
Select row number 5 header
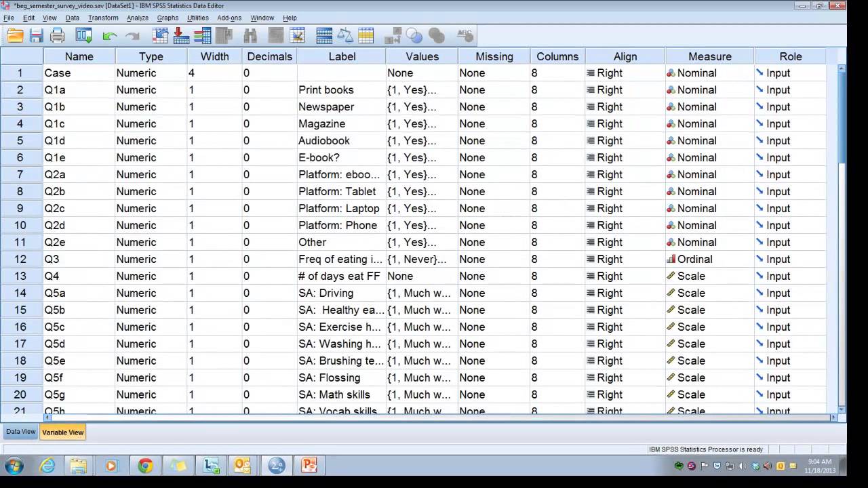click(21, 140)
